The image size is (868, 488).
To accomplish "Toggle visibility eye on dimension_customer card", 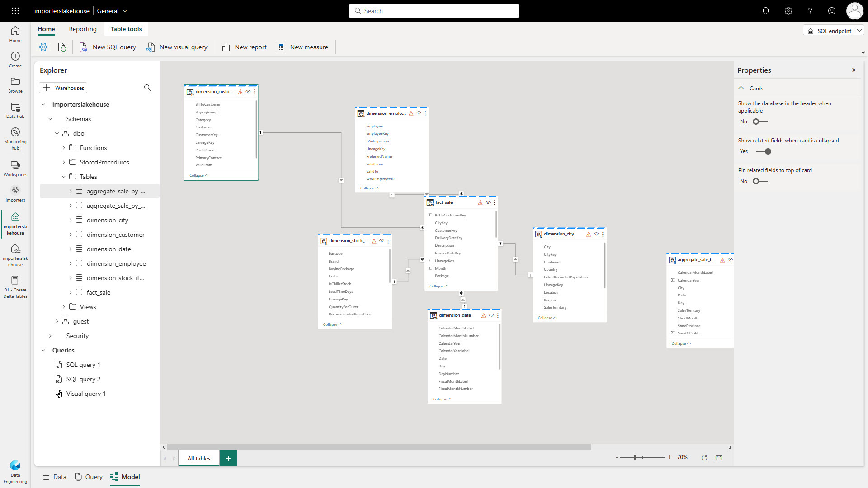I will click(248, 92).
